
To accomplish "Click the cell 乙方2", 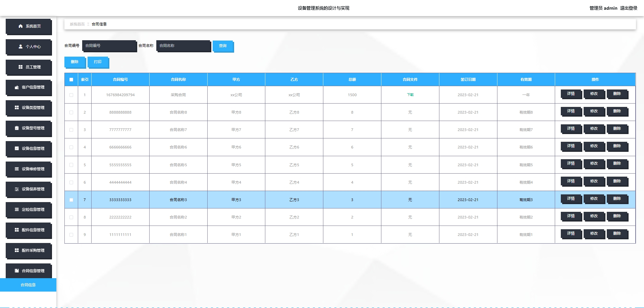I will [x=294, y=217].
